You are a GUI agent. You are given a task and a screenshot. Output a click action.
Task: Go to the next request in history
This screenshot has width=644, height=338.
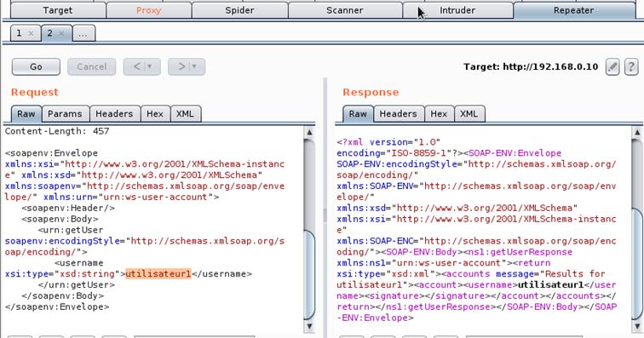[x=181, y=66]
